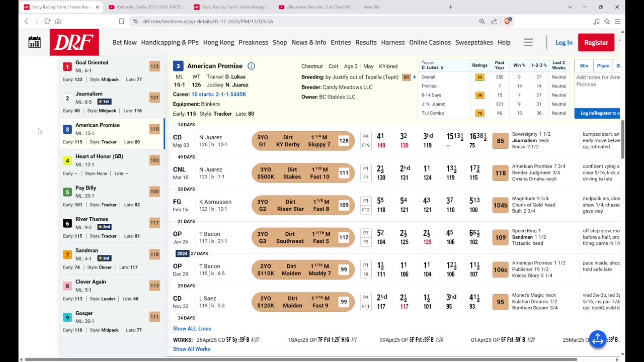Click post position 3 badge in header

point(178,66)
